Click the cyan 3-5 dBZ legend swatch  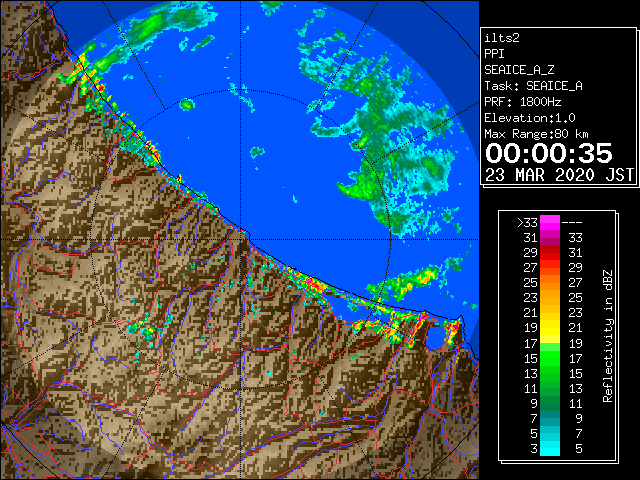550,448
